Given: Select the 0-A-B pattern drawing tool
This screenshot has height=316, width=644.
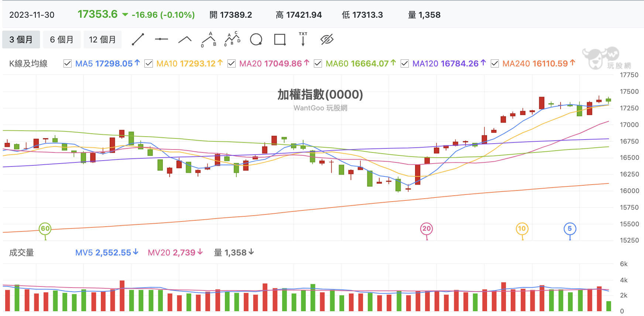Looking at the screenshot, I should [x=209, y=39].
